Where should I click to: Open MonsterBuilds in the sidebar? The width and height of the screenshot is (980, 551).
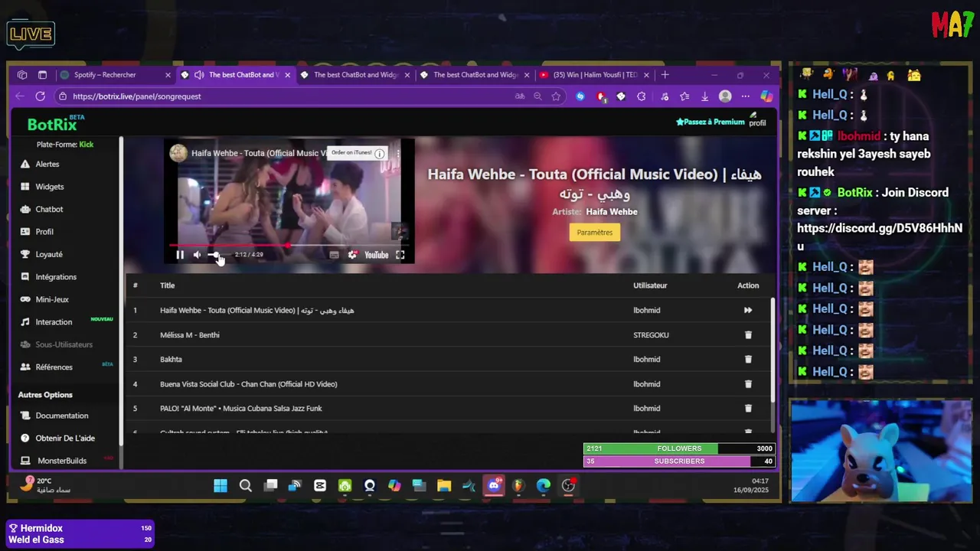tap(62, 461)
